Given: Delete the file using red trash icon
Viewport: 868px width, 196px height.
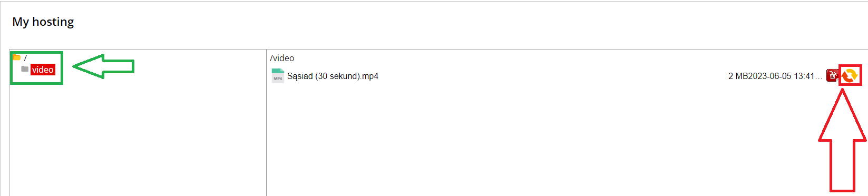Looking at the screenshot, I should click(x=832, y=76).
